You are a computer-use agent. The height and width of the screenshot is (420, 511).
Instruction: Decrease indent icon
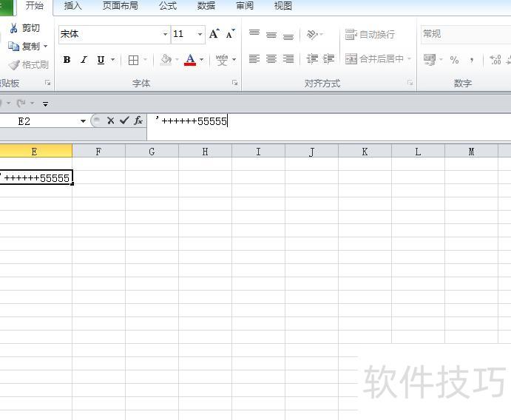click(x=312, y=59)
